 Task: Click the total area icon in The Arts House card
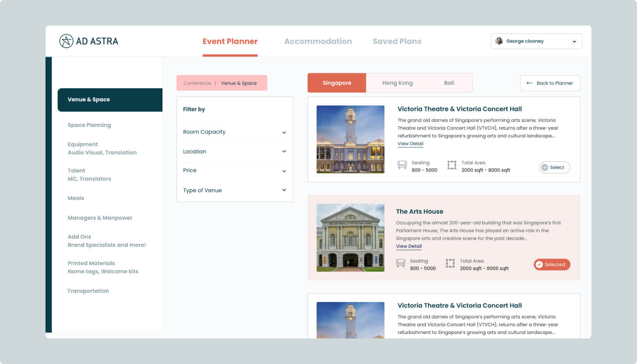[x=450, y=263]
